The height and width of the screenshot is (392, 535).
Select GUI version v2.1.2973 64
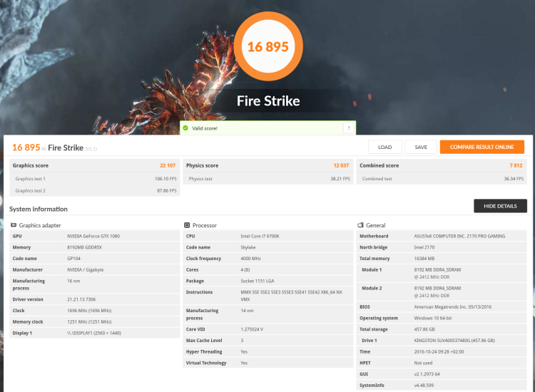tap(427, 374)
